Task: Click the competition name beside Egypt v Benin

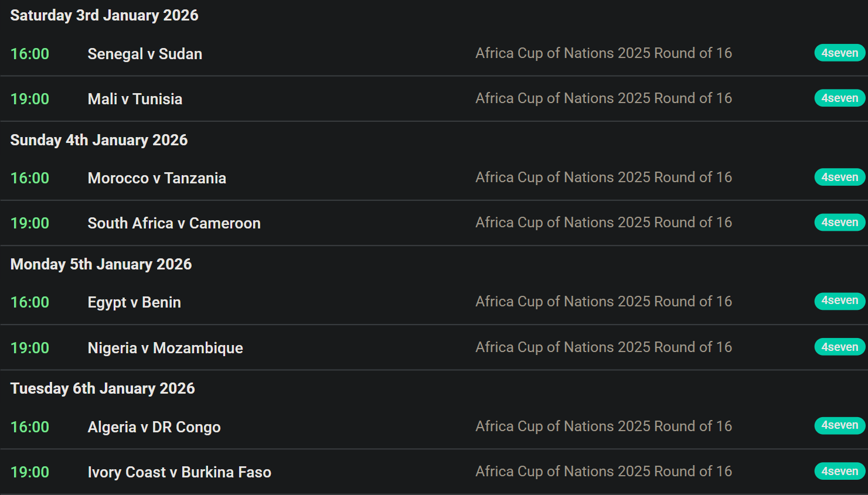Action: click(604, 302)
